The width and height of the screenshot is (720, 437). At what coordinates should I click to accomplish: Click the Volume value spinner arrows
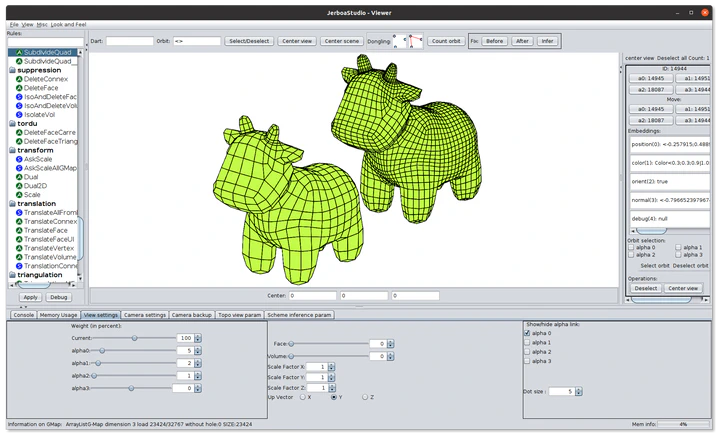pos(390,356)
